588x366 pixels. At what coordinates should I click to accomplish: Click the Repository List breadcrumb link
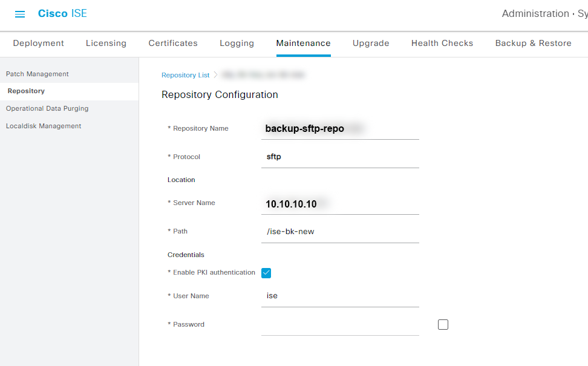pos(185,75)
